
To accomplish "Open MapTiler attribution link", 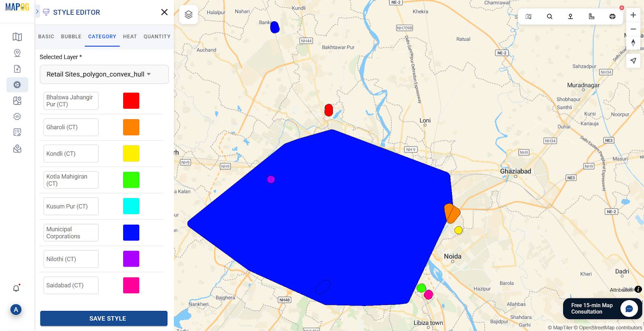I will [x=560, y=328].
